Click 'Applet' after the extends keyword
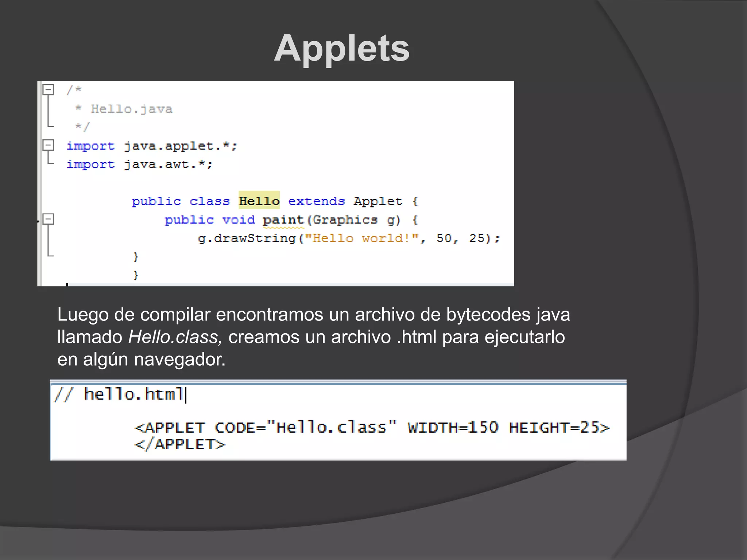This screenshot has width=747, height=560. 378,201
